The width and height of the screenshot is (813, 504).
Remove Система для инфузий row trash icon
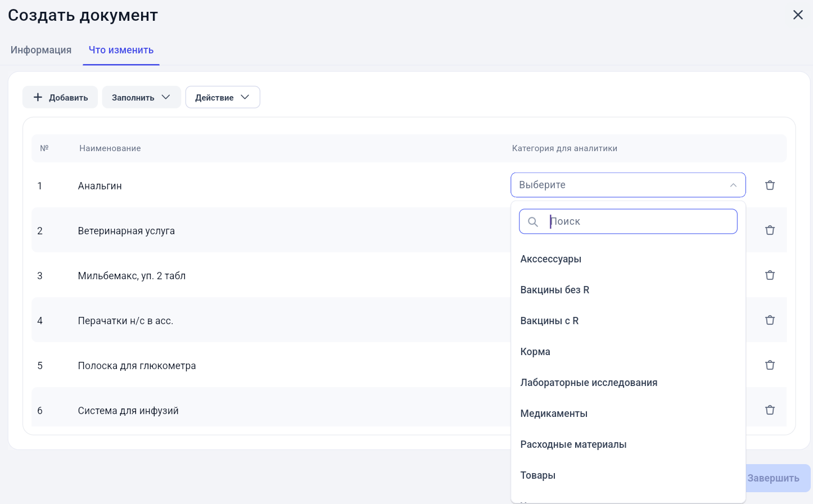tap(770, 410)
